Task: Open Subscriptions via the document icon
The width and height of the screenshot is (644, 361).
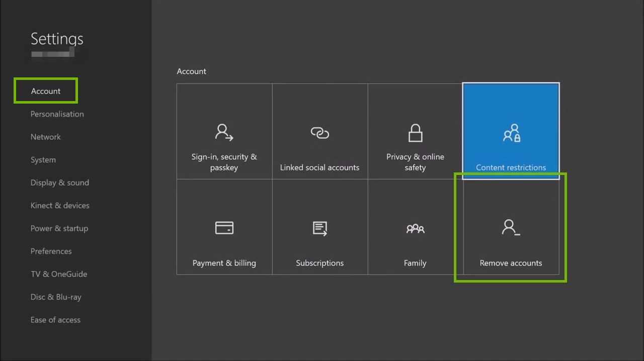Action: pos(319,228)
